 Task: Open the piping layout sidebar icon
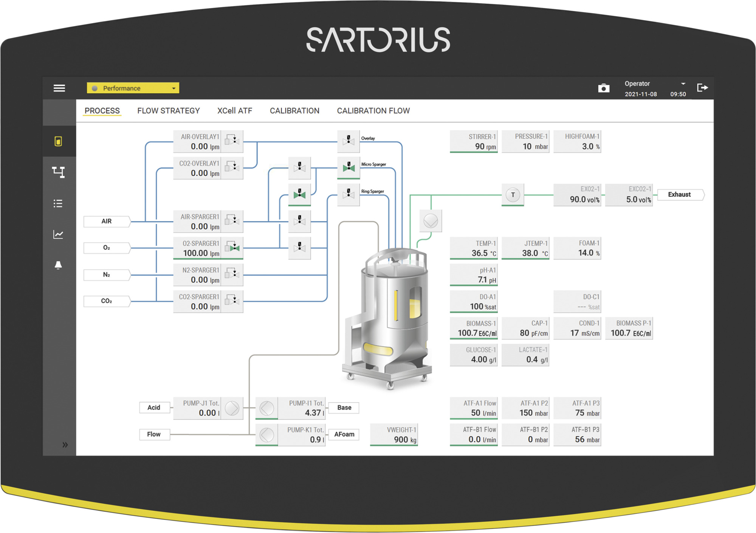[58, 172]
